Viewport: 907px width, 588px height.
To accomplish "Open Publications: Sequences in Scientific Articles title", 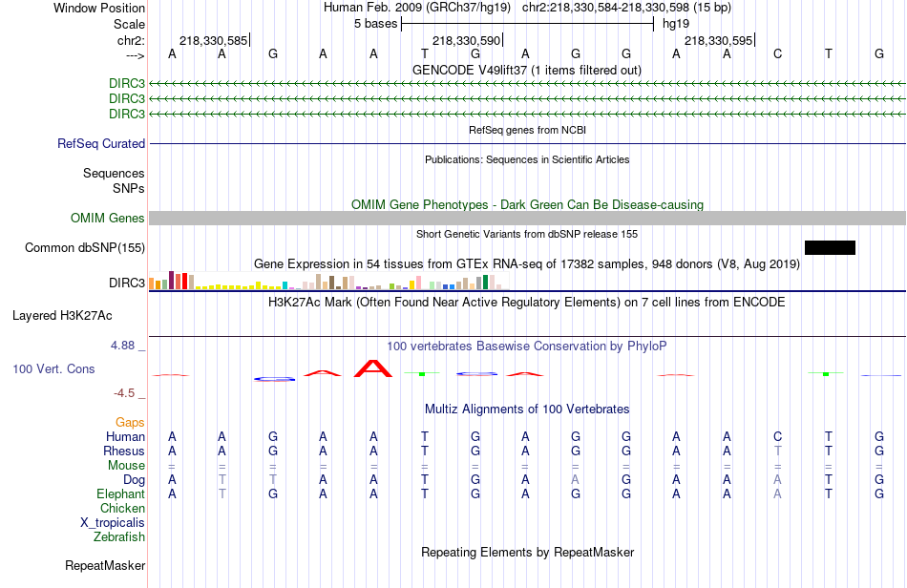I will pyautogui.click(x=527, y=159).
